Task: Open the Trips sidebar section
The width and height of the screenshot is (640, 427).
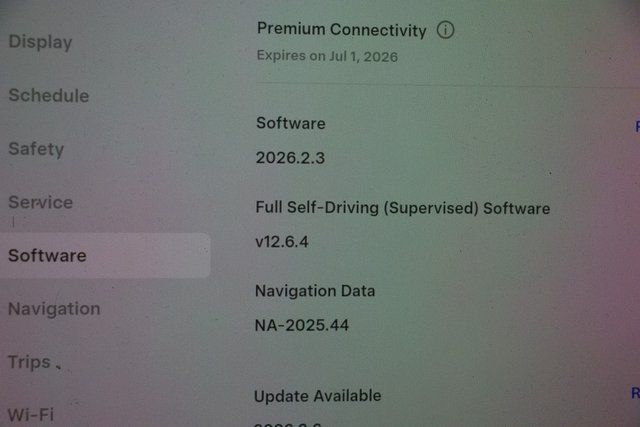Action: tap(29, 362)
